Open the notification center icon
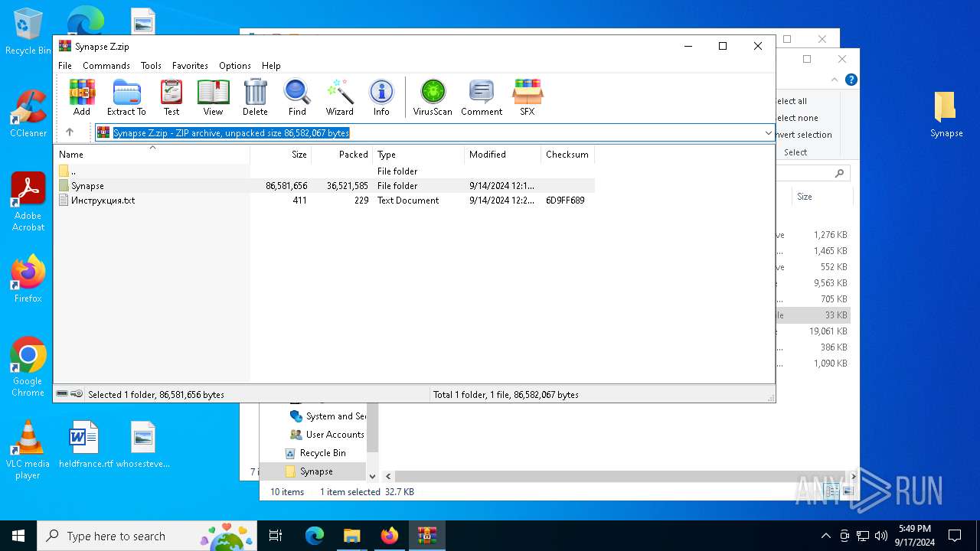Screen dimensions: 980x551 click(x=955, y=536)
